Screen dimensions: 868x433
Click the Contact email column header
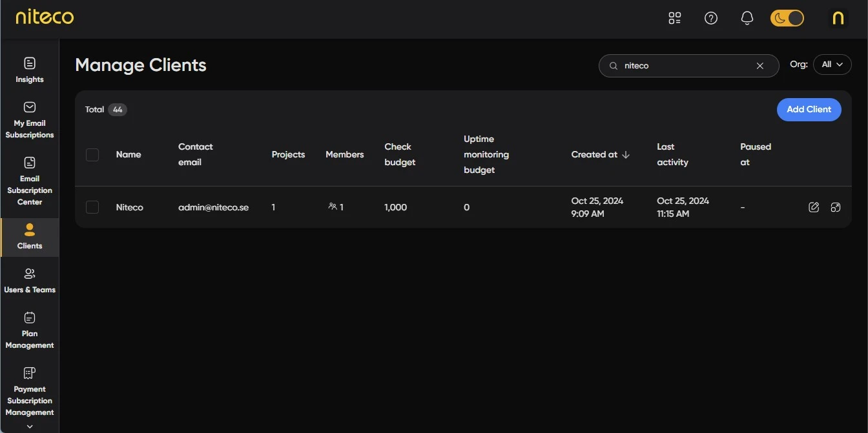pyautogui.click(x=196, y=155)
